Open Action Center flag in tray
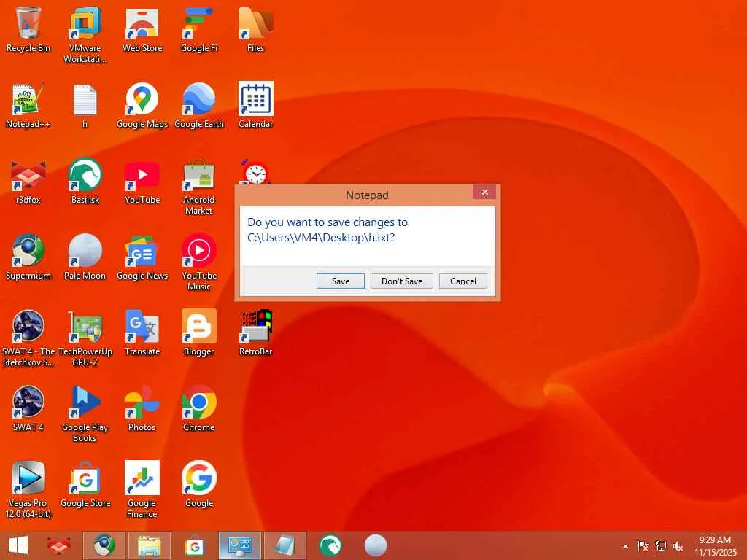747x560 pixels. (x=643, y=546)
